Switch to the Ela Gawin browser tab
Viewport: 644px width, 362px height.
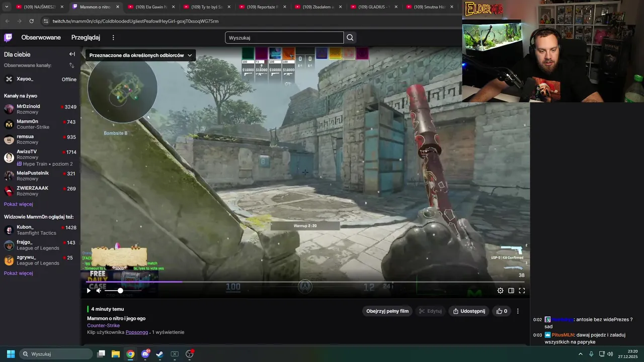(151, 7)
